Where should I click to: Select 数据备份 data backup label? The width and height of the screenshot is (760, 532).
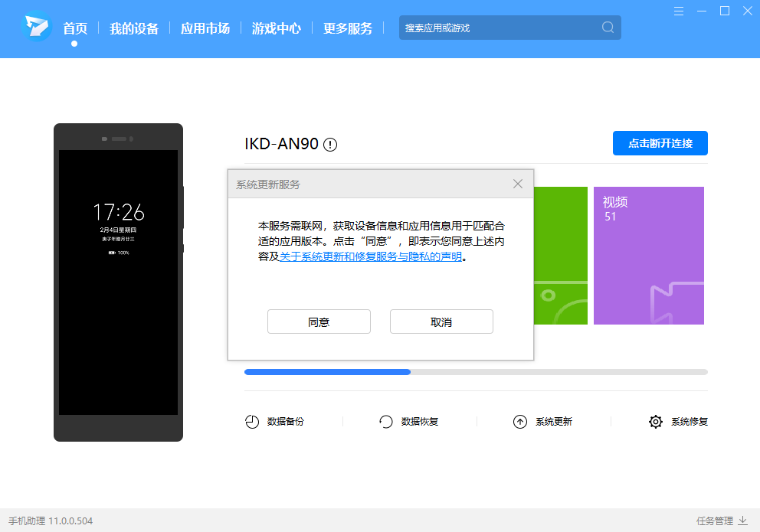pos(286,422)
